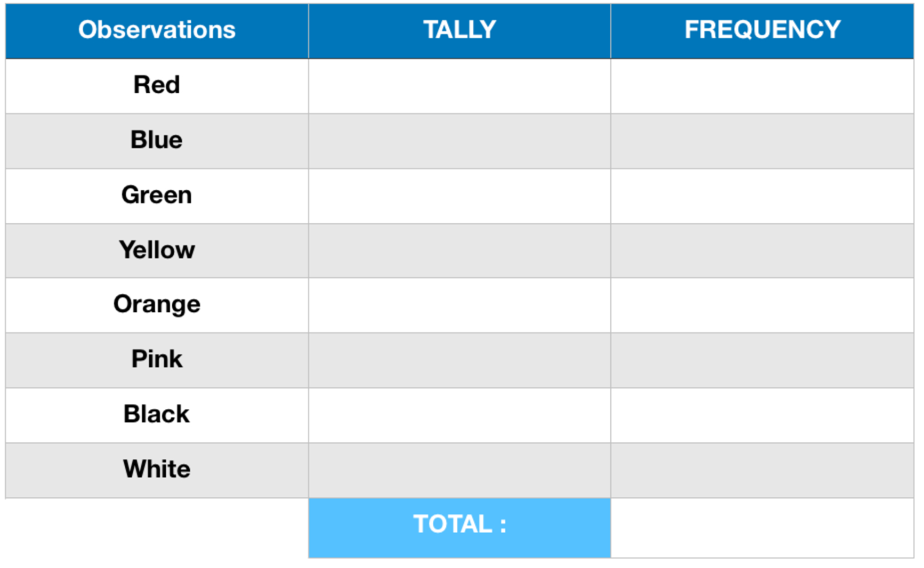The height and width of the screenshot is (568, 924).
Task: Click the light blue TOTAL cell
Action: click(460, 528)
